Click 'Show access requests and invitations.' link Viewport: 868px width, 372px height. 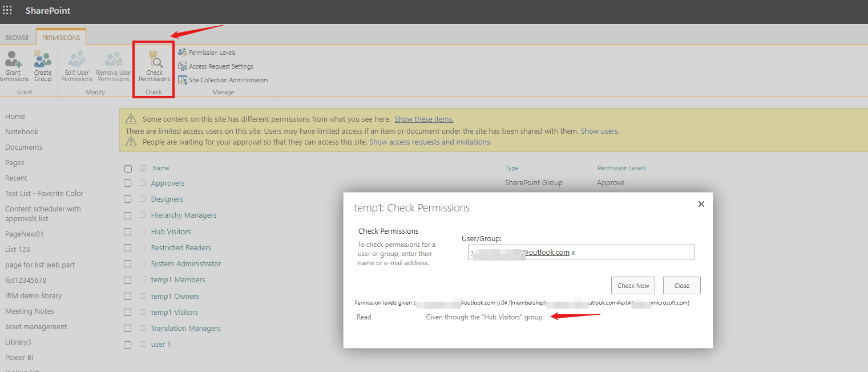point(430,142)
